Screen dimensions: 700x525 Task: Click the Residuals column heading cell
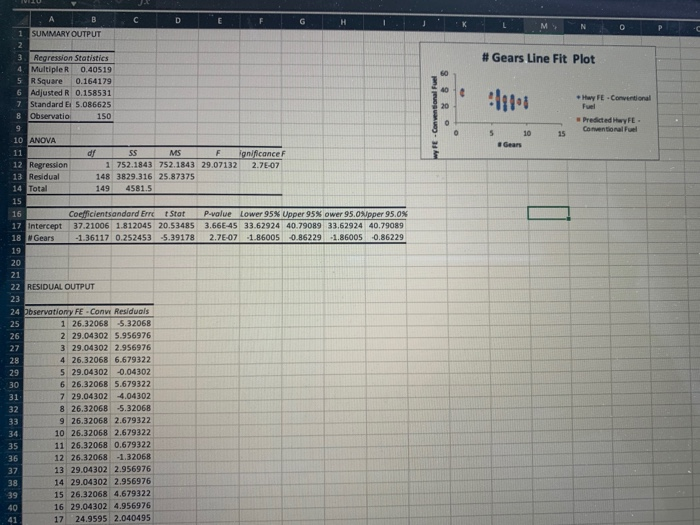click(x=131, y=312)
